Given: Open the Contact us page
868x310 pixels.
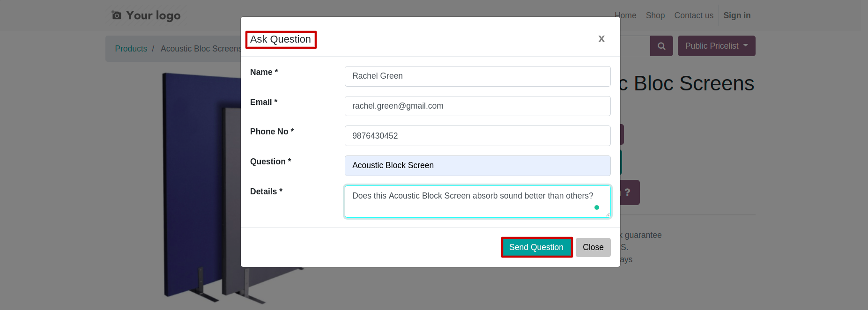Looking at the screenshot, I should tap(693, 15).
